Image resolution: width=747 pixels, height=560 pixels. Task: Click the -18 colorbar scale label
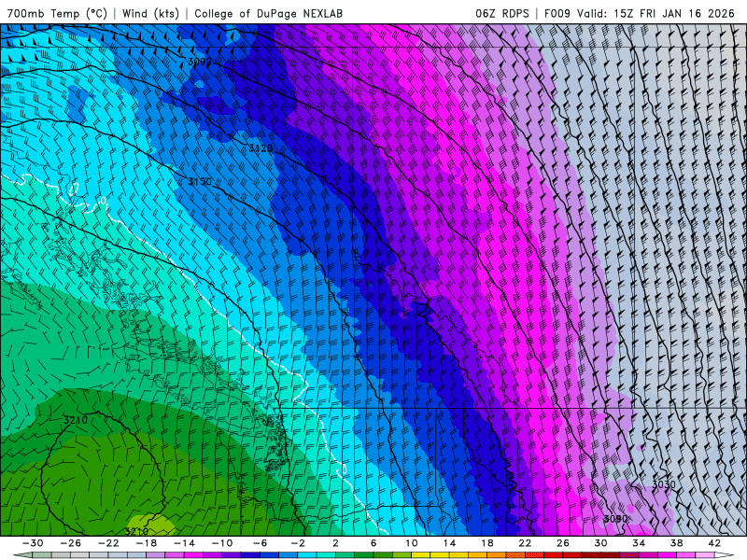click(147, 543)
